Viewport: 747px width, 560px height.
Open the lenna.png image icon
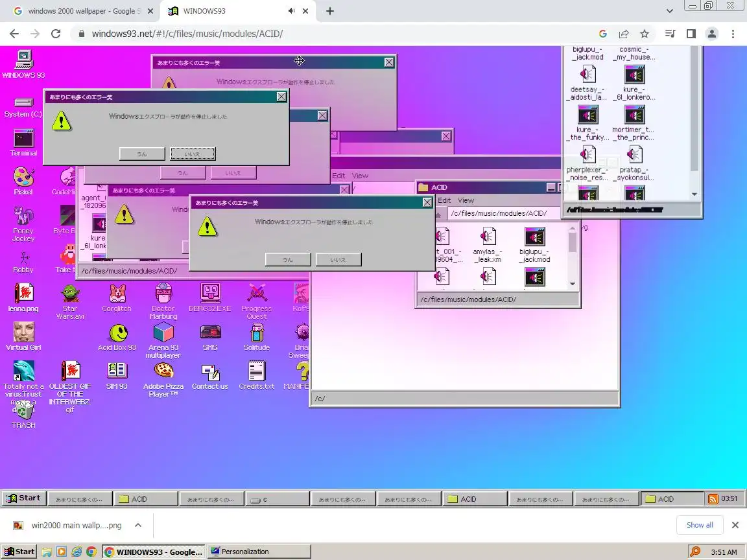(23, 297)
